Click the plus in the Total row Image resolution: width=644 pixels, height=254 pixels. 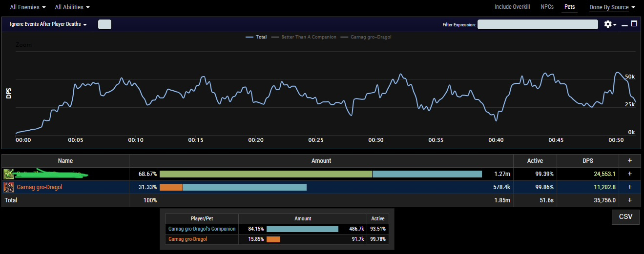coord(630,200)
